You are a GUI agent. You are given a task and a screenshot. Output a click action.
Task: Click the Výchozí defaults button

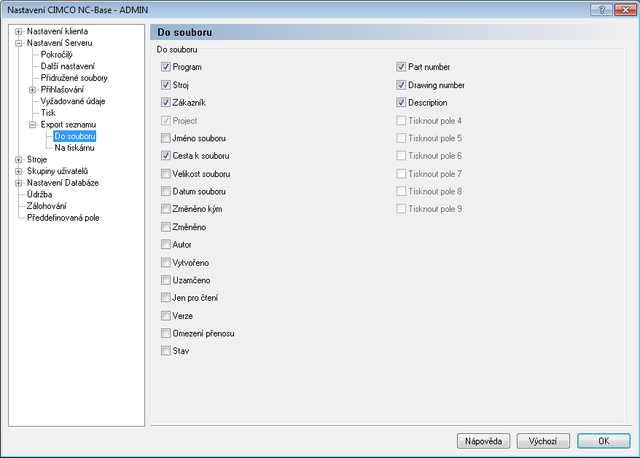tap(543, 441)
